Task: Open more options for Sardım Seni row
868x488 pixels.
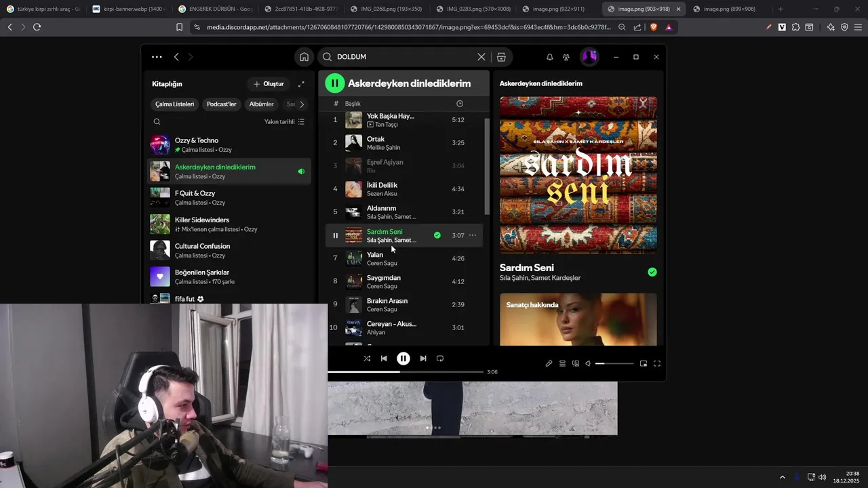Action: (473, 235)
